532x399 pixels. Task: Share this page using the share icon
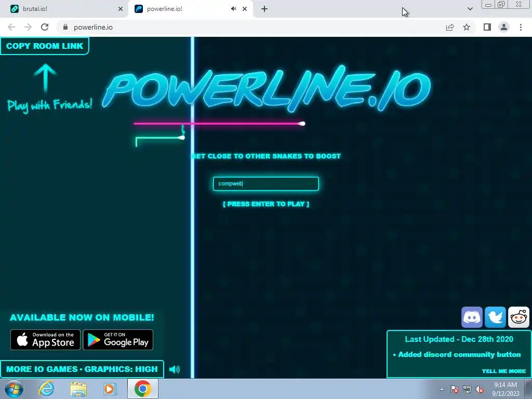pos(450,27)
